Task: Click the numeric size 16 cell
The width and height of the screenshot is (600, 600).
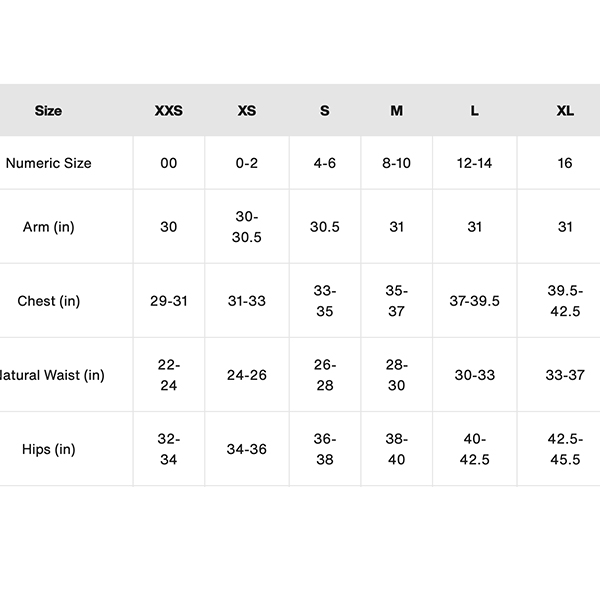Action: (565, 163)
